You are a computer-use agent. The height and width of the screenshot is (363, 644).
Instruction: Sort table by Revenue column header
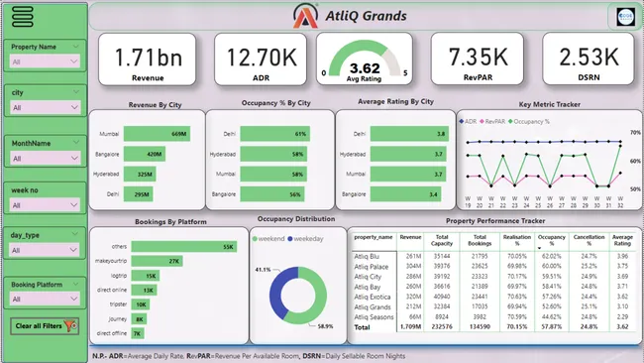(410, 237)
